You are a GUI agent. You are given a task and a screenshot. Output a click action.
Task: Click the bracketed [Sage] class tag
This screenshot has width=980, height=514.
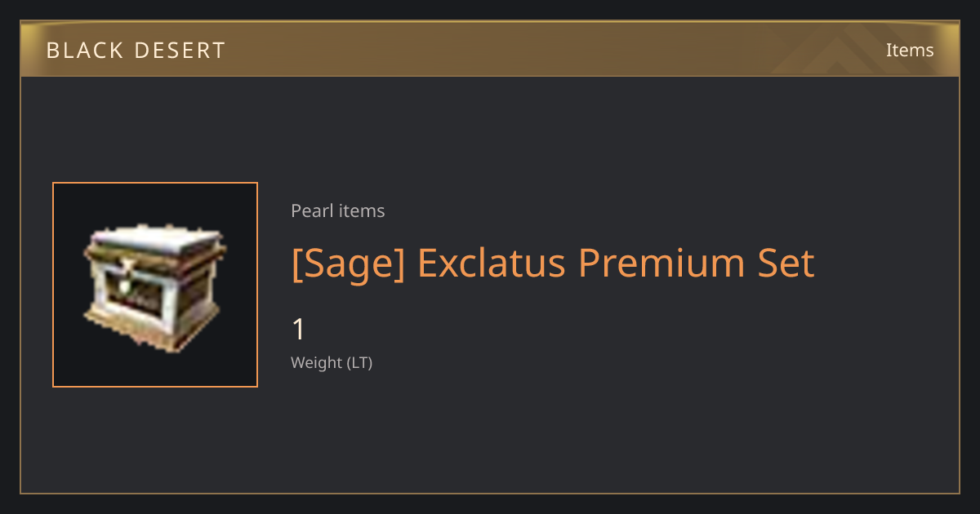pos(348,264)
